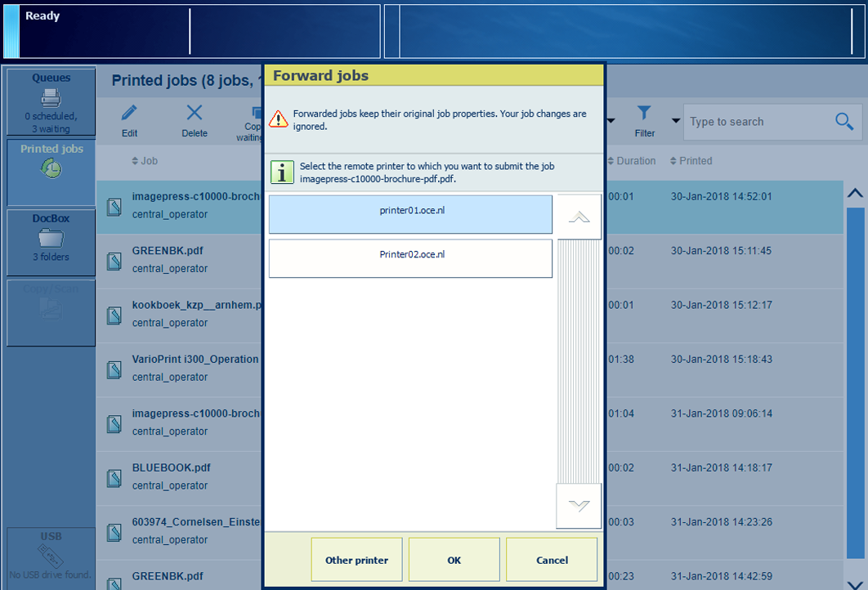This screenshot has width=868, height=590.
Task: Click the Delete X icon
Action: coord(194,114)
